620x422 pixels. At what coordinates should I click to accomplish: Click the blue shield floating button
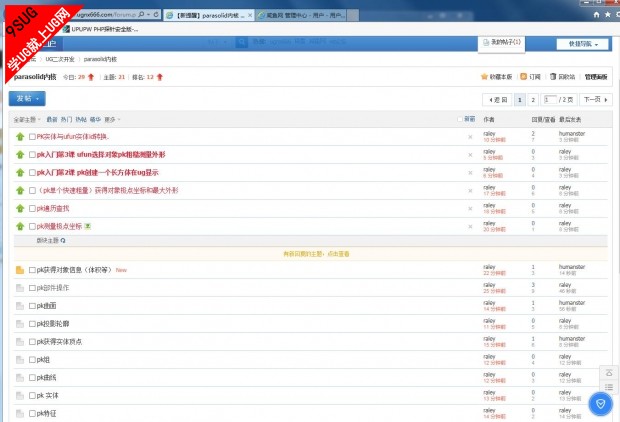point(600,404)
